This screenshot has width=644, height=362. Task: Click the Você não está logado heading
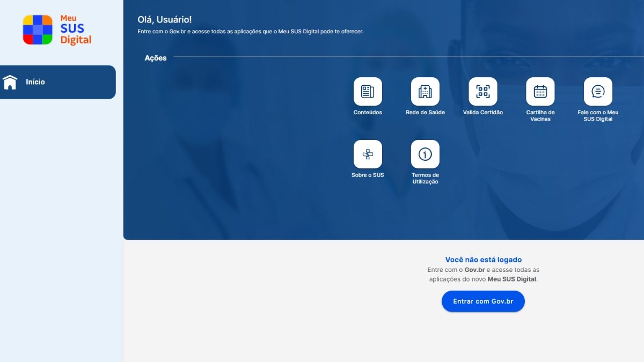click(x=483, y=260)
